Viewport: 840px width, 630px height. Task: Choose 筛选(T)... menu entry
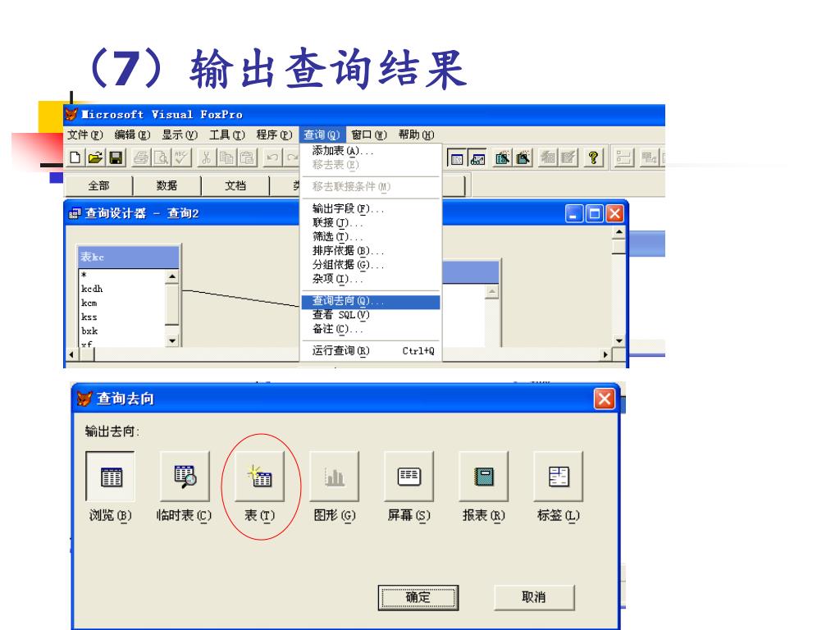[371, 236]
